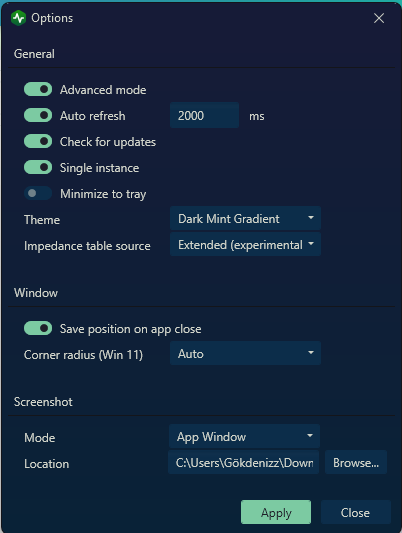Screen dimensions: 402x533
Task: Toggle Save position on app close
Action: (x=38, y=328)
